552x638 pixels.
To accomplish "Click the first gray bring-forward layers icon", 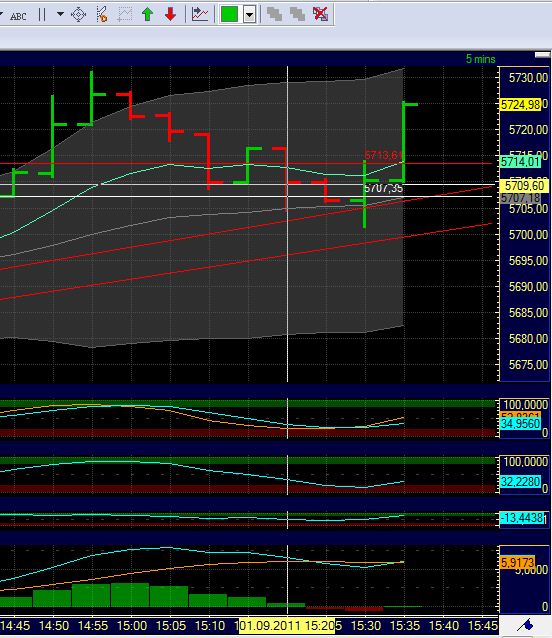I will point(275,15).
